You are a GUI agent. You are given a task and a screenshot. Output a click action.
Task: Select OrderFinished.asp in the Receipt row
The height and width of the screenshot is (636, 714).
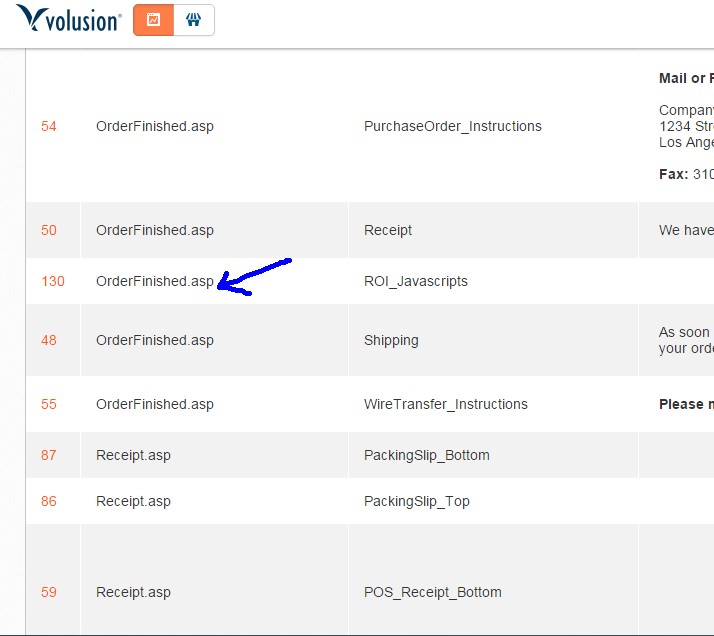point(155,230)
